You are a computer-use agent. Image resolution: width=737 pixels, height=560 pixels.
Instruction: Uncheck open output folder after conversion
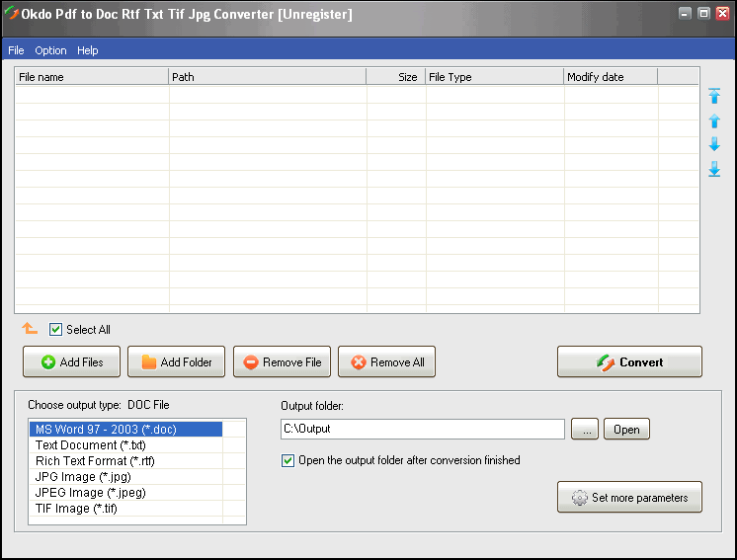(288, 460)
